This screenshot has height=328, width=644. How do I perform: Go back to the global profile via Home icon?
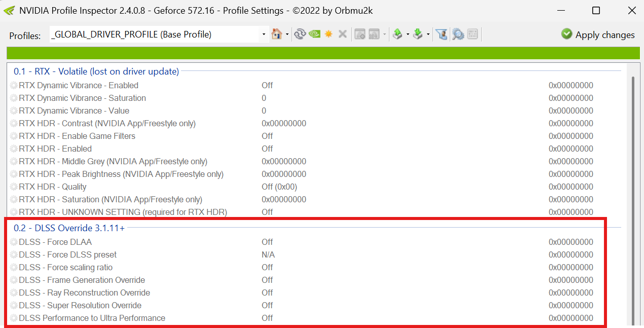[x=277, y=34]
